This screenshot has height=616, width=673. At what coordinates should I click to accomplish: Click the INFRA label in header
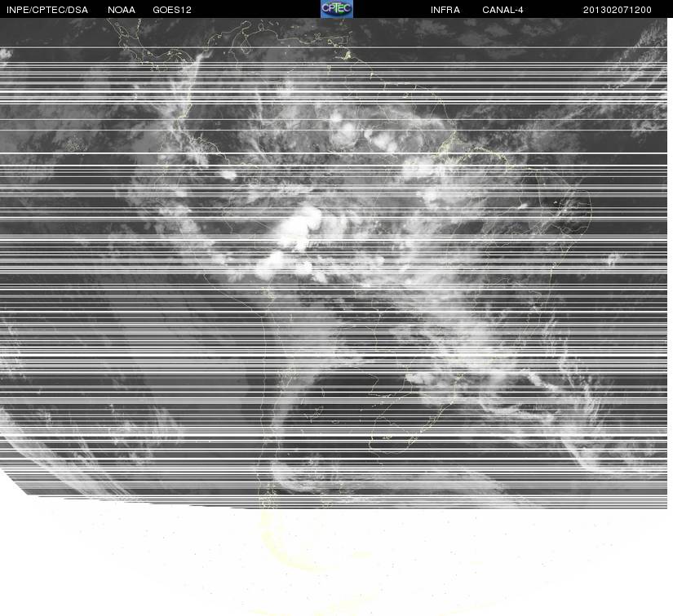(445, 10)
